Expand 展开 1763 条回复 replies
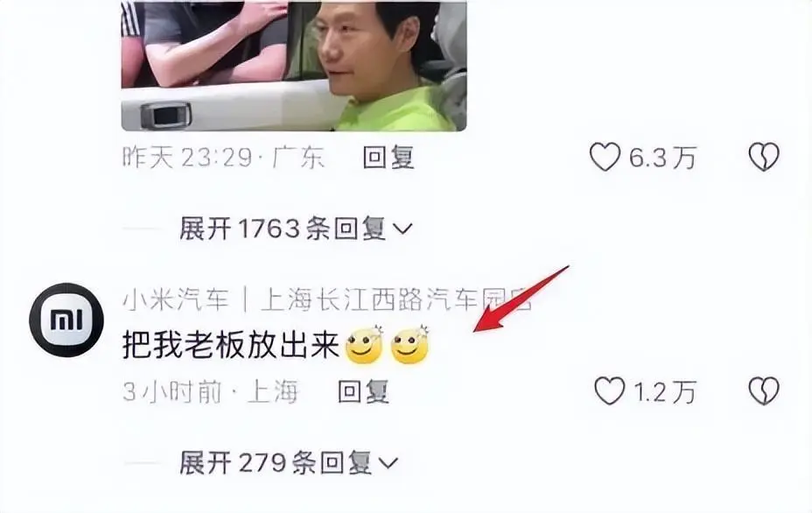This screenshot has width=812, height=513. point(296,228)
